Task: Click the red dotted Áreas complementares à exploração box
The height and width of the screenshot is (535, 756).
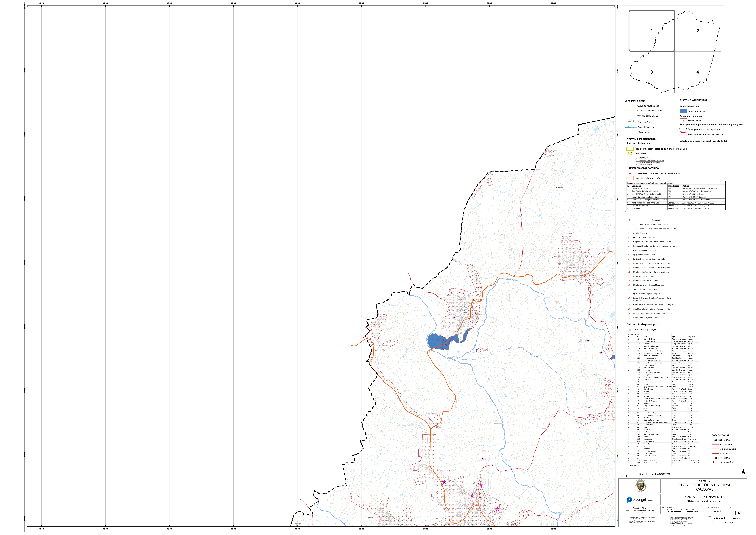Action: click(683, 134)
